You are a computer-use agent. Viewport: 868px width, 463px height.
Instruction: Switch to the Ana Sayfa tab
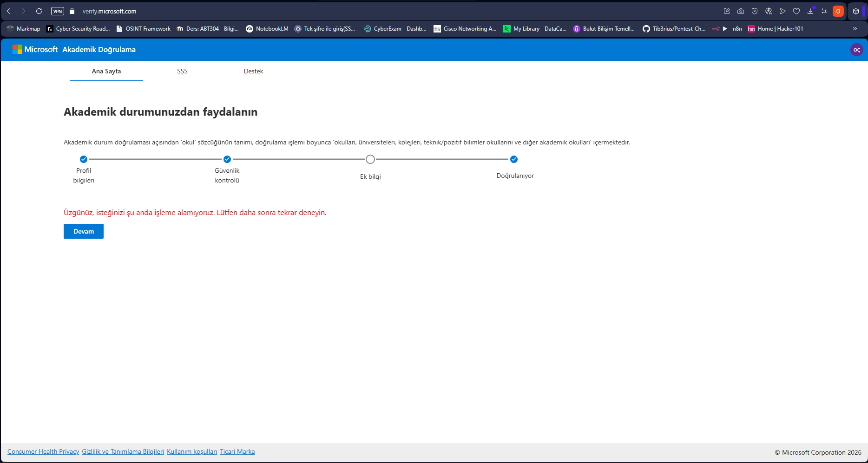pyautogui.click(x=106, y=71)
